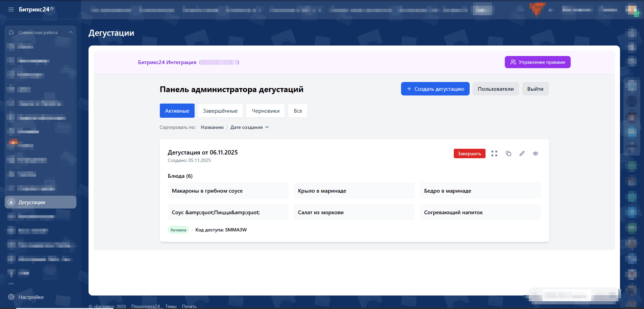
Task: Open the Пользователи page
Action: coord(495,89)
